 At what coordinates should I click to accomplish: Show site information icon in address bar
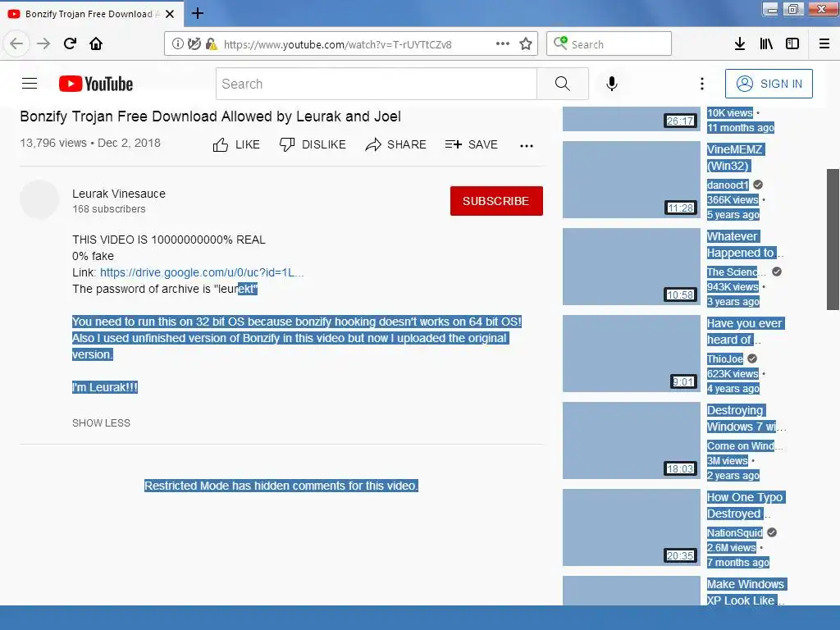[178, 44]
